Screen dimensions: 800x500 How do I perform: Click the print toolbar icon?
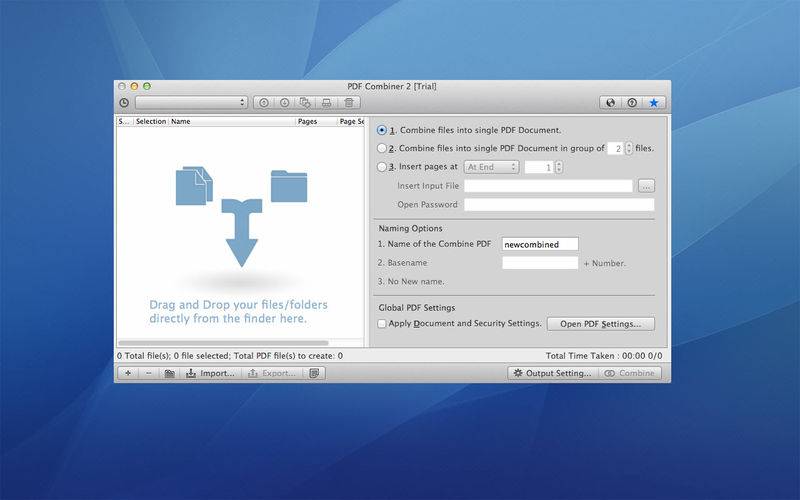click(327, 103)
